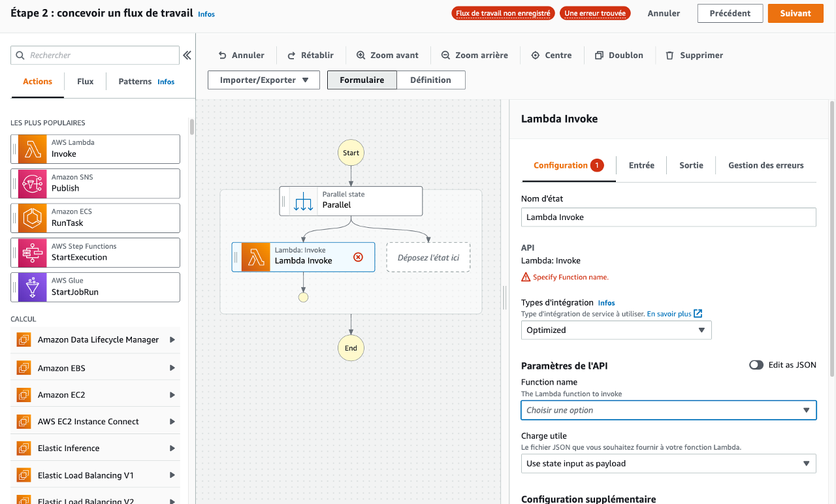Select the Patterns tab
836x504 pixels.
coord(135,82)
